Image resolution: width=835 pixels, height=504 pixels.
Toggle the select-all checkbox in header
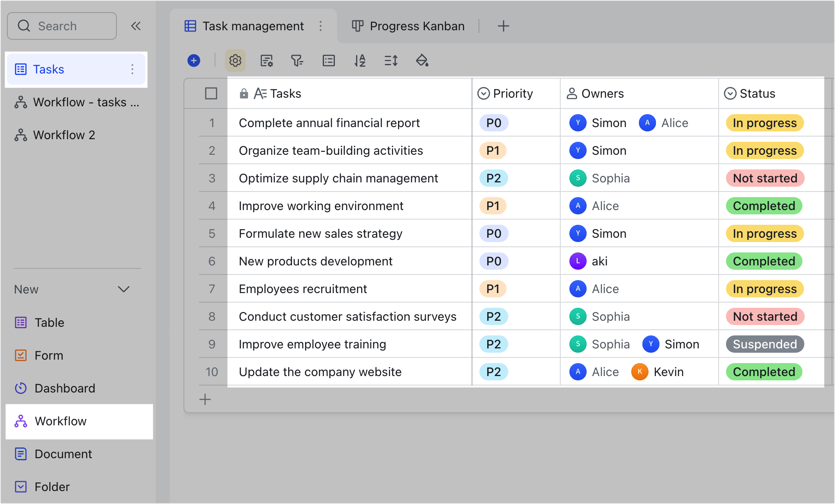(211, 93)
